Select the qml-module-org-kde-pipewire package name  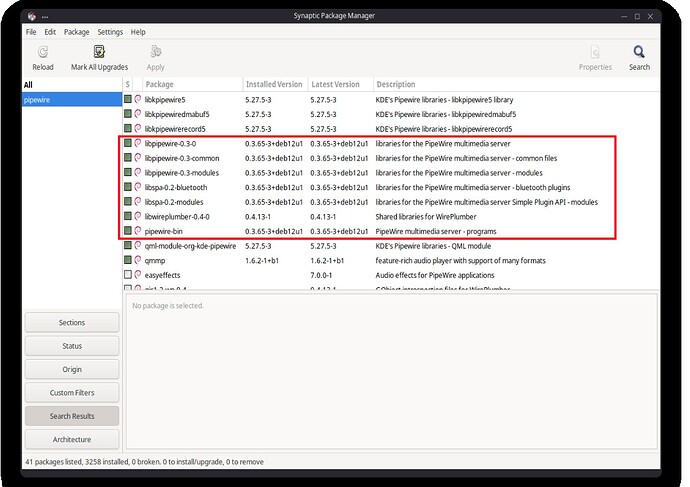(x=190, y=246)
